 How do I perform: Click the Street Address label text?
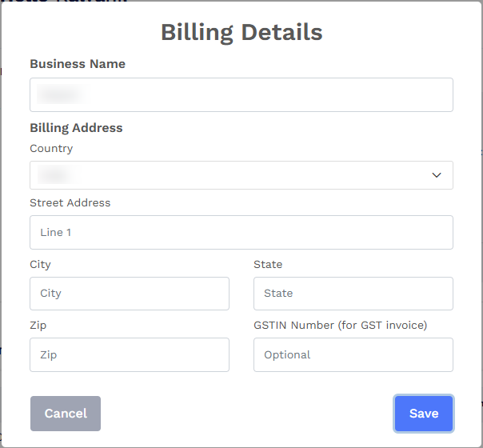tap(70, 202)
